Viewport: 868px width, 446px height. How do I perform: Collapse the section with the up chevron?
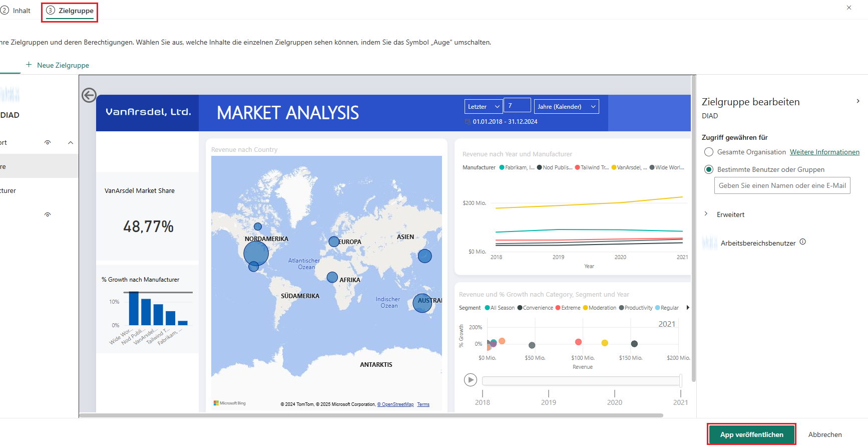(71, 143)
